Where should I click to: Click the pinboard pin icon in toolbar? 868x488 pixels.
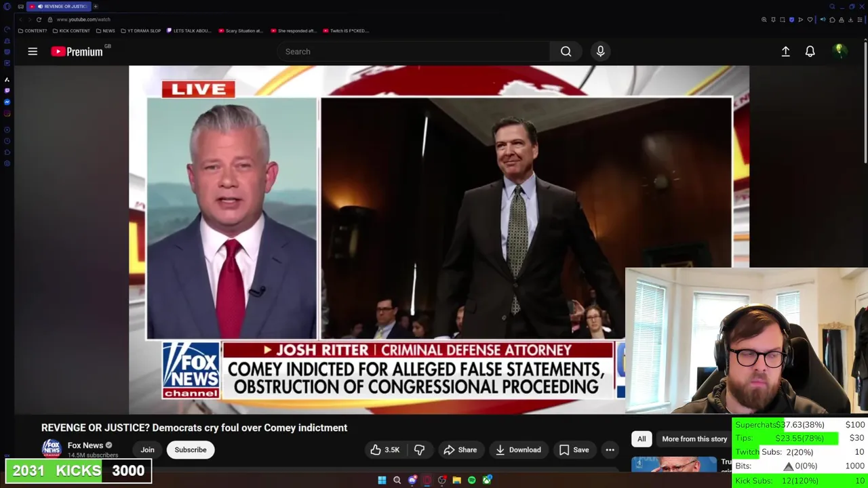click(x=773, y=20)
